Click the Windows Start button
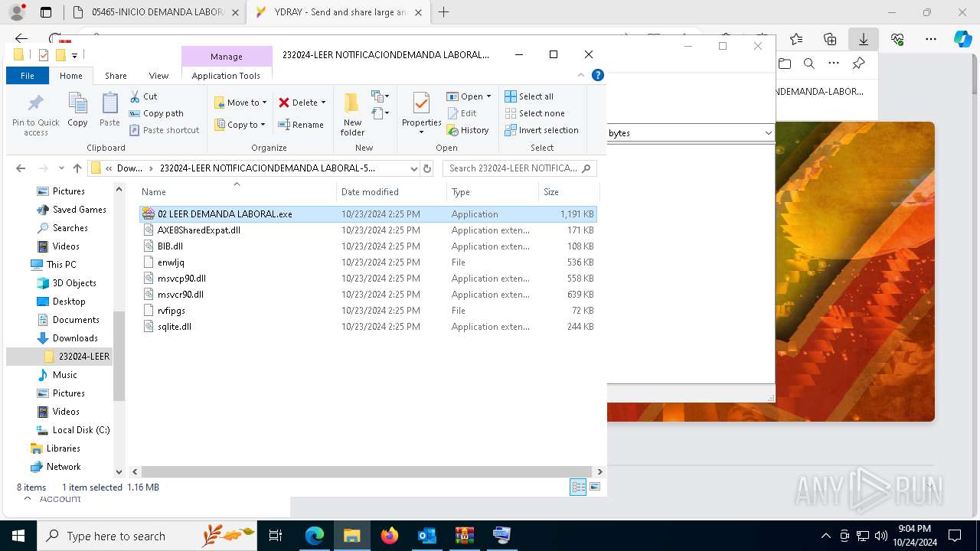 (x=18, y=536)
